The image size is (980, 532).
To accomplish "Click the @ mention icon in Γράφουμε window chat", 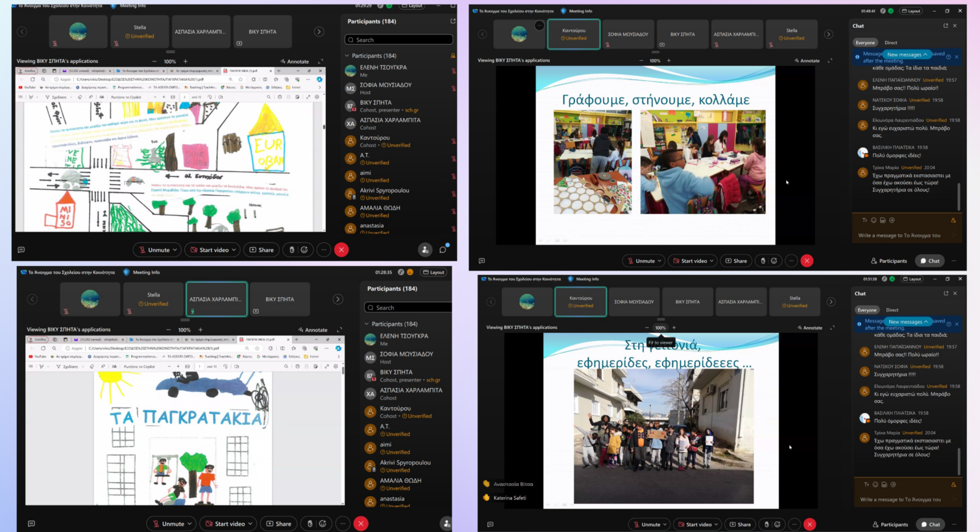I will pos(892,220).
